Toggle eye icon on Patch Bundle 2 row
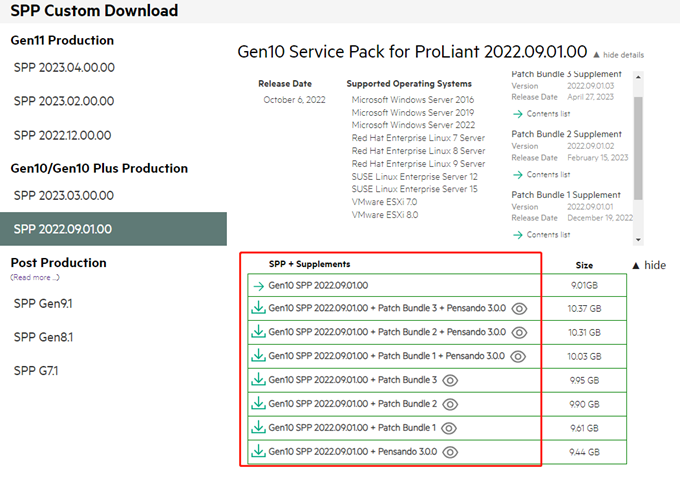 pyautogui.click(x=450, y=404)
